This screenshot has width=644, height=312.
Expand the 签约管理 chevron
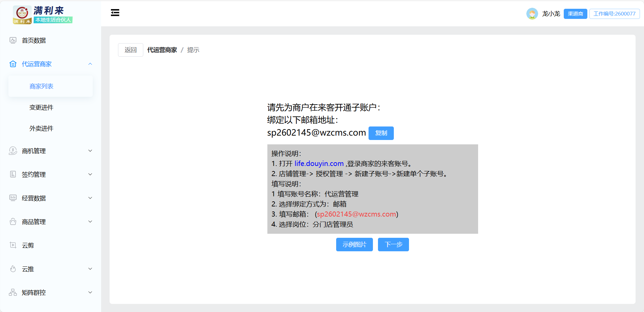90,174
